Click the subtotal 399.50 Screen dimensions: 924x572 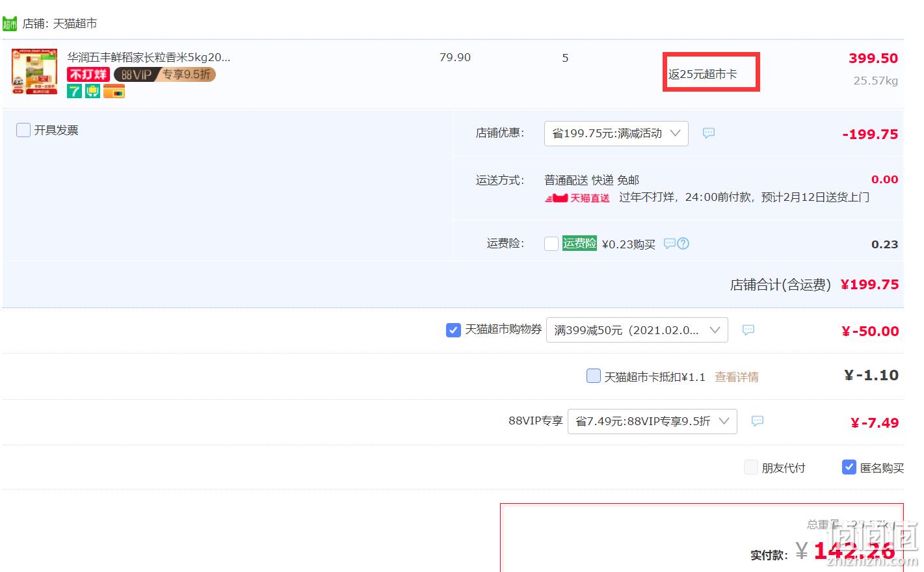873,58
